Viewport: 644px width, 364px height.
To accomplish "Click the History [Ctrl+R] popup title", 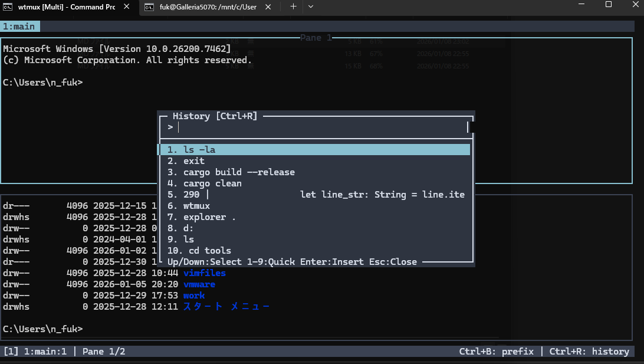I will click(x=215, y=116).
